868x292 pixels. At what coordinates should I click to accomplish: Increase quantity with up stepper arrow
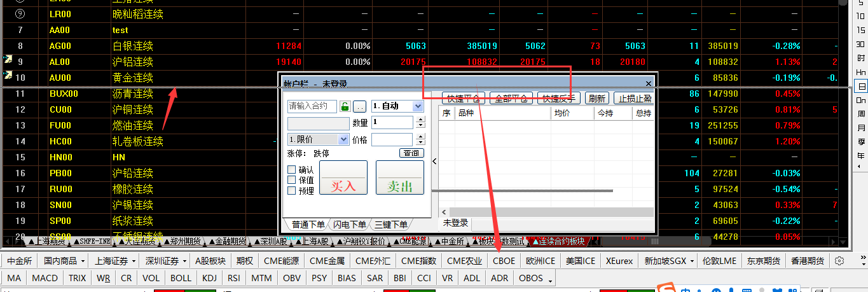click(420, 119)
